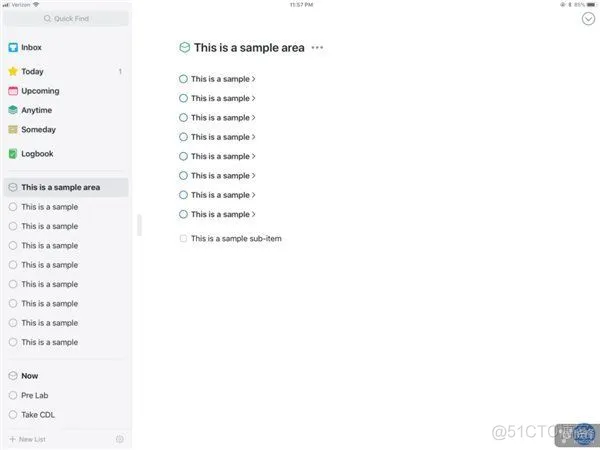Open the Logbook checkmark icon

click(13, 154)
